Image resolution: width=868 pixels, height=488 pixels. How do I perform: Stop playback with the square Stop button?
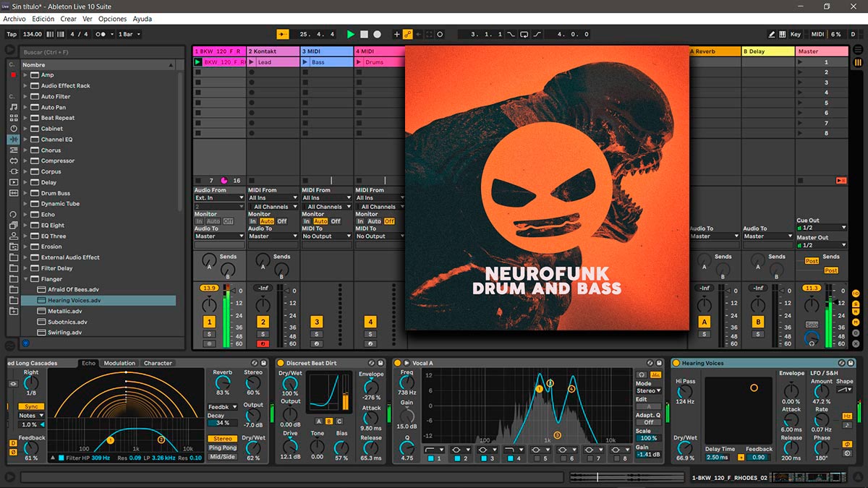[364, 34]
